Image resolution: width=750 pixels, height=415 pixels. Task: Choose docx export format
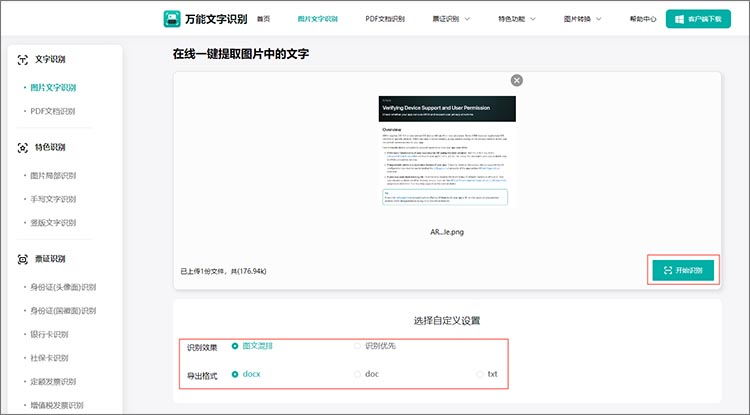tap(246, 374)
